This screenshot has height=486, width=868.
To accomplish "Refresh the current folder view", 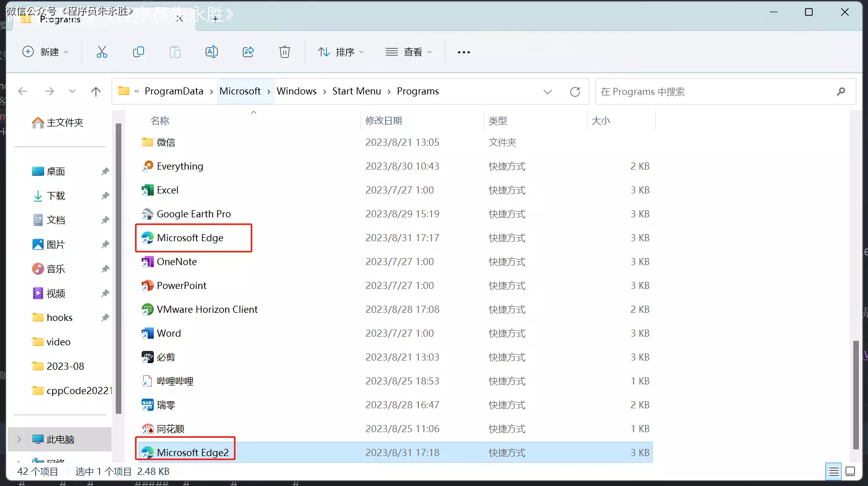I will (575, 91).
